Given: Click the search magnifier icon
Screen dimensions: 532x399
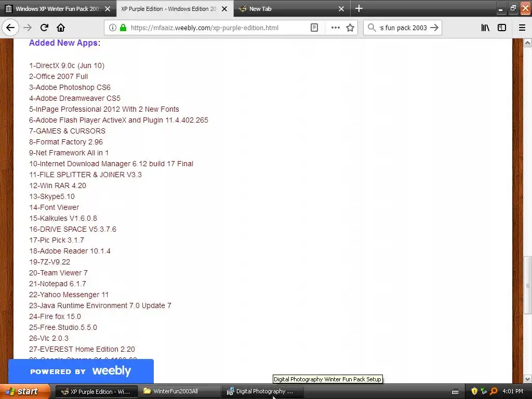Looking at the screenshot, I should 372,28.
